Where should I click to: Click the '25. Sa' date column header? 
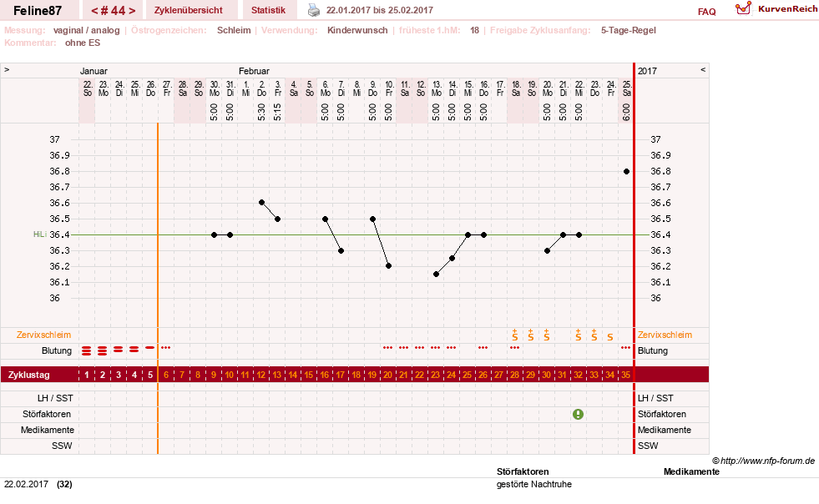point(626,88)
